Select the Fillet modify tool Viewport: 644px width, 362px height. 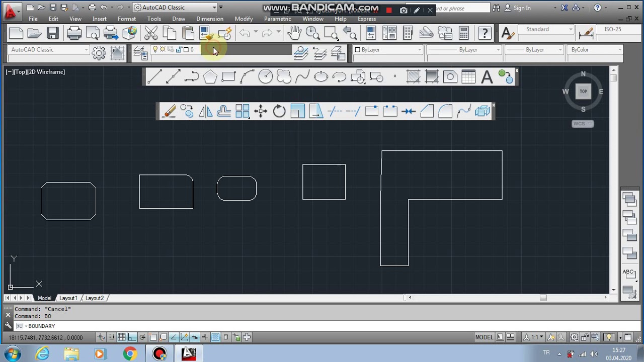click(445, 111)
